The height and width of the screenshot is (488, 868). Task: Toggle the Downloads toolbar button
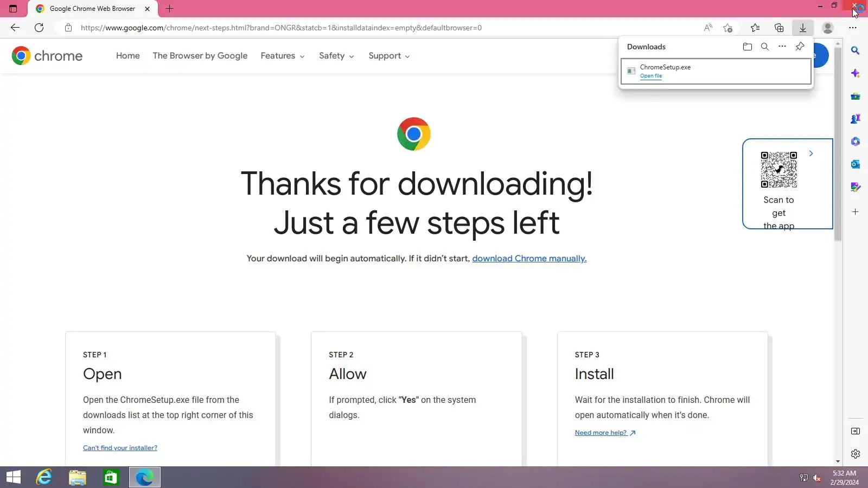(803, 28)
